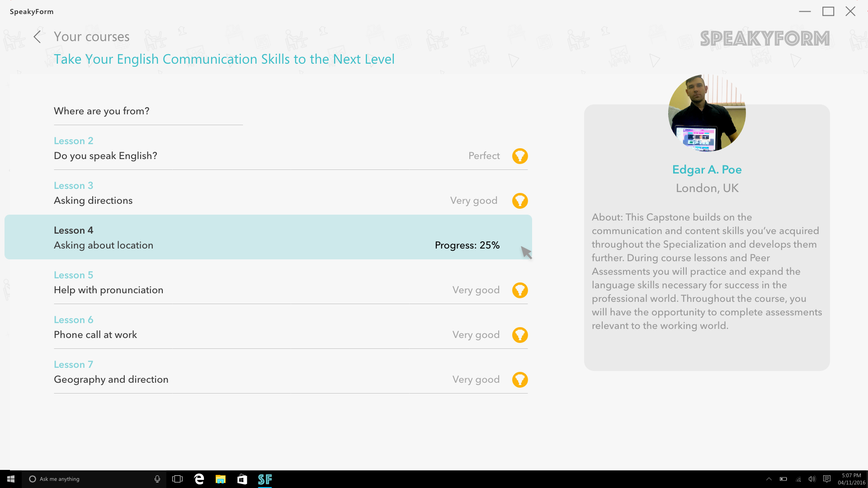This screenshot has height=488, width=868.
Task: Open Lesson 7 Geography and direction
Action: point(291,372)
